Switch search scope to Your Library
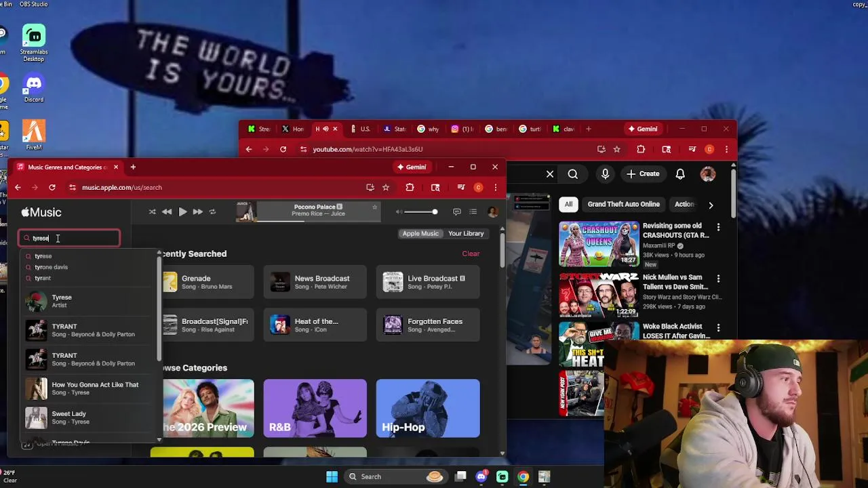The image size is (868, 488). (x=466, y=233)
